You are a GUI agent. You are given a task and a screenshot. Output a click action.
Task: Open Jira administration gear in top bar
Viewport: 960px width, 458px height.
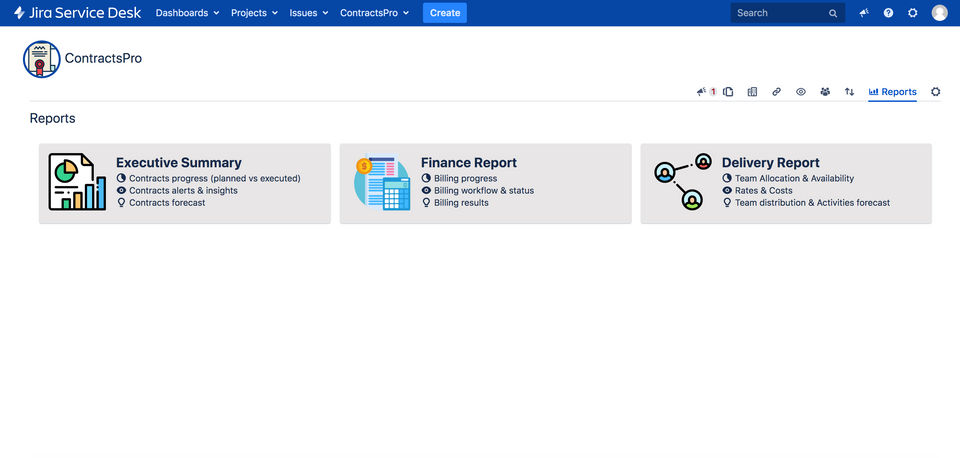[913, 13]
